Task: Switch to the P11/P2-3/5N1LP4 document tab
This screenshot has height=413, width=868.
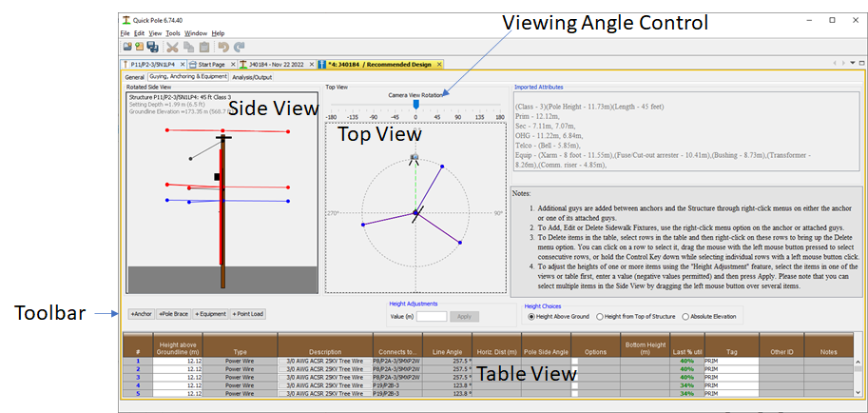Action: [x=154, y=65]
